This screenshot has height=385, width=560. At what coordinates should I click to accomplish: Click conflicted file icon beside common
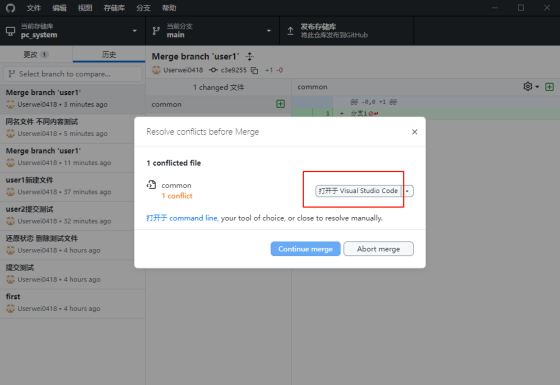[151, 185]
